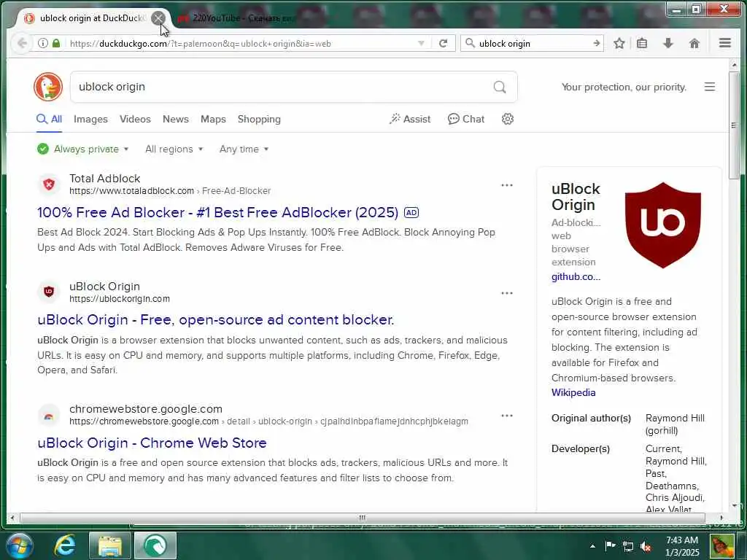This screenshot has width=747, height=560.
Task: Open the 100% Free Ad Blocker ad link
Action: click(x=217, y=212)
